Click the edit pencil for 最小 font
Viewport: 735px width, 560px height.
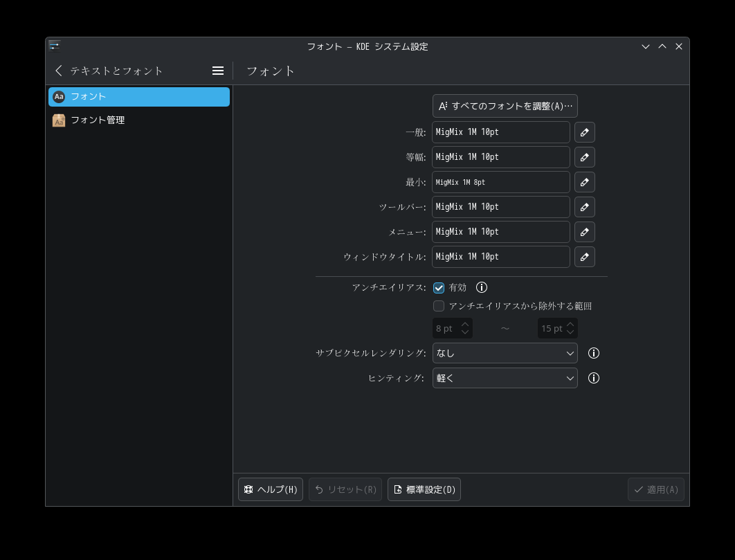pos(585,182)
